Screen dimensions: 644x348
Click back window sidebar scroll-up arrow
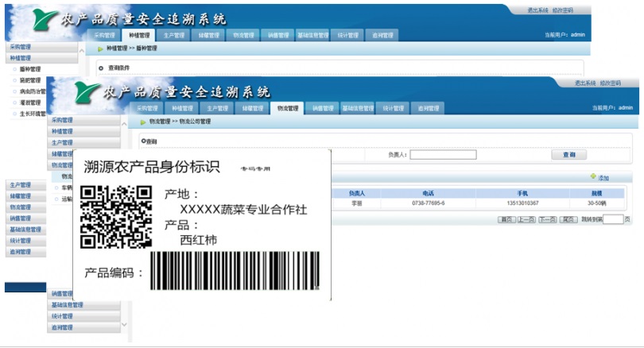point(81,51)
